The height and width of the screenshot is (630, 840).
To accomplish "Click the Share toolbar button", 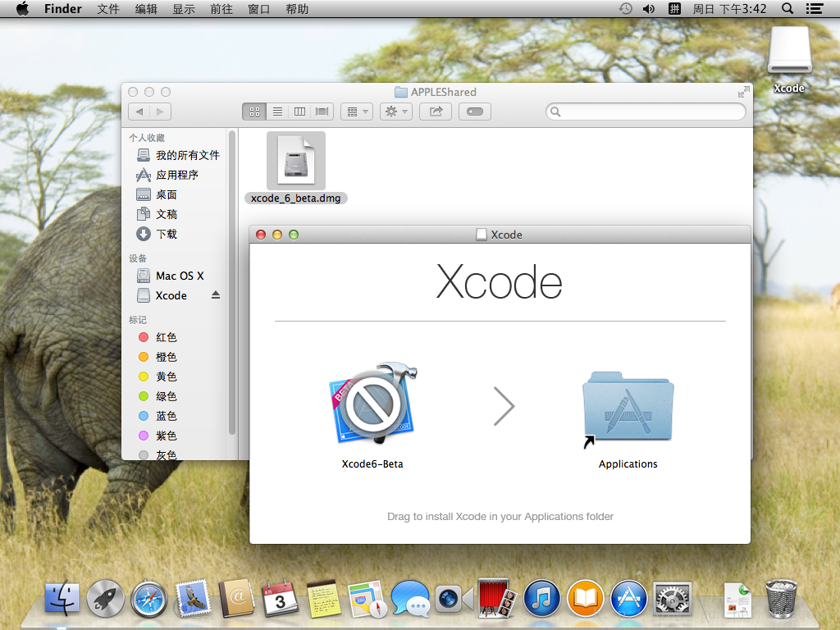I will (436, 112).
